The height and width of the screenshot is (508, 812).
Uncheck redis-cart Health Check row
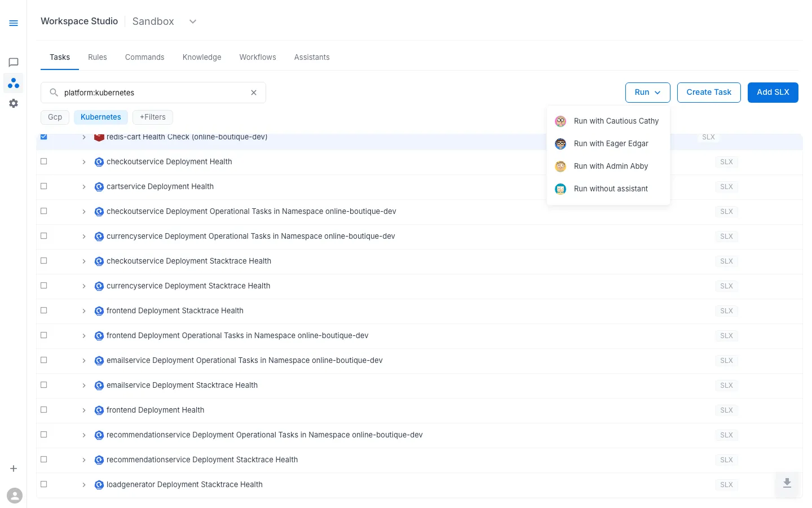[43, 136]
